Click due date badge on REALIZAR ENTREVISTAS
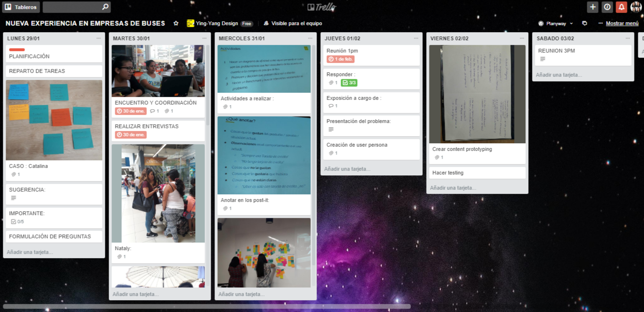This screenshot has height=312, width=644. (x=131, y=135)
